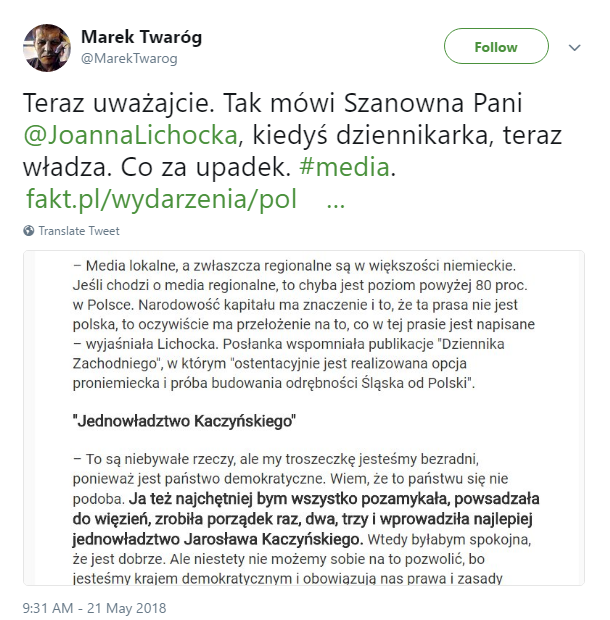The image size is (610, 620).
Task: Open the fakt.pl/wydarzenia/pol link
Action: tap(161, 198)
